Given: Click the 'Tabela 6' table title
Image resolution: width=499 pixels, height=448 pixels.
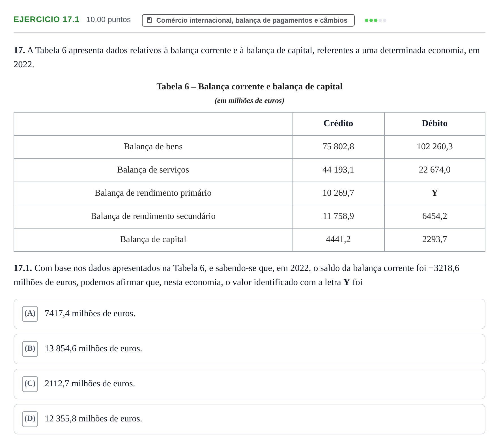Looking at the screenshot, I should coord(249,87).
